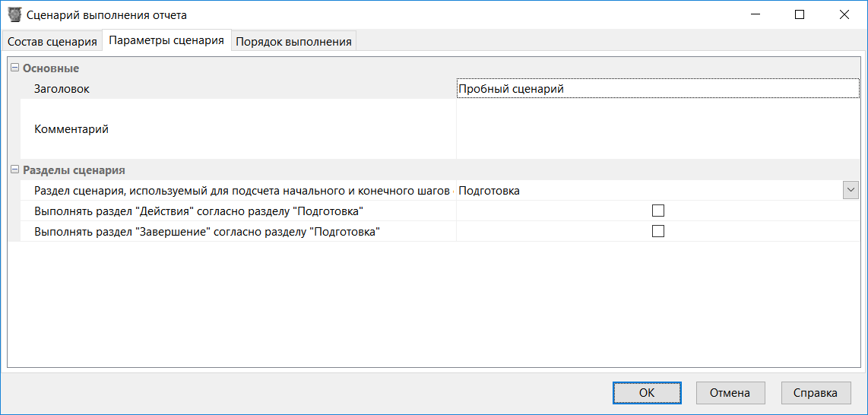Click the Отмена button
Viewport: 868px width, 415px height.
730,393
